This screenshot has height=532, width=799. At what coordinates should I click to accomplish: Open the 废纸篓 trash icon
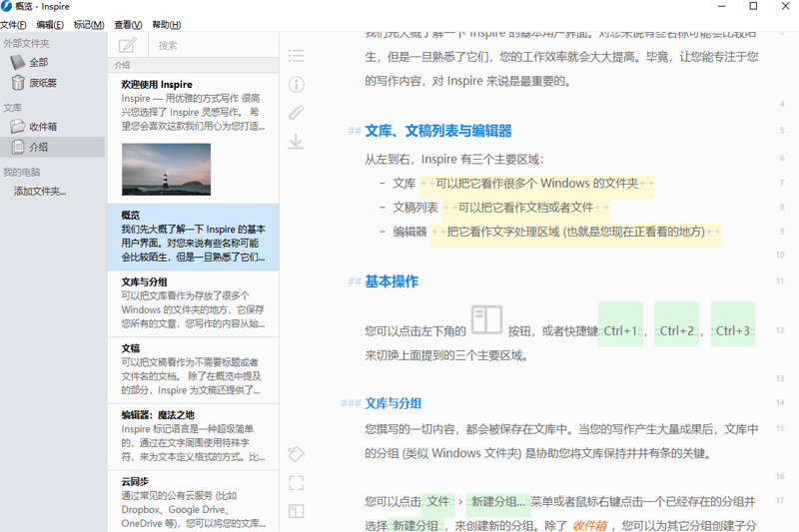(x=18, y=83)
